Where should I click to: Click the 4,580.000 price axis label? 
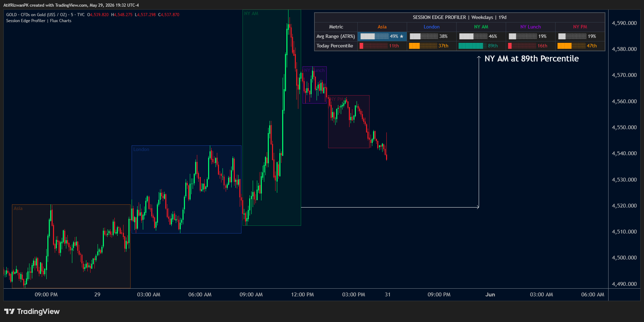[624, 49]
